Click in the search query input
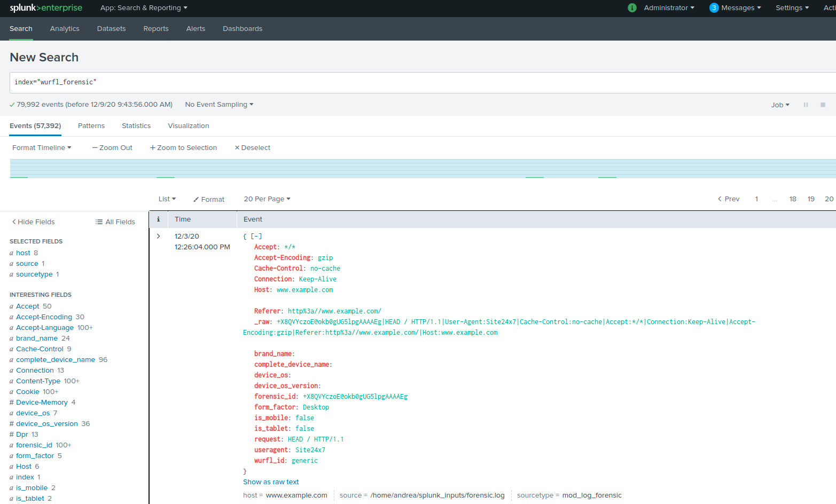836x504 pixels. (x=423, y=83)
